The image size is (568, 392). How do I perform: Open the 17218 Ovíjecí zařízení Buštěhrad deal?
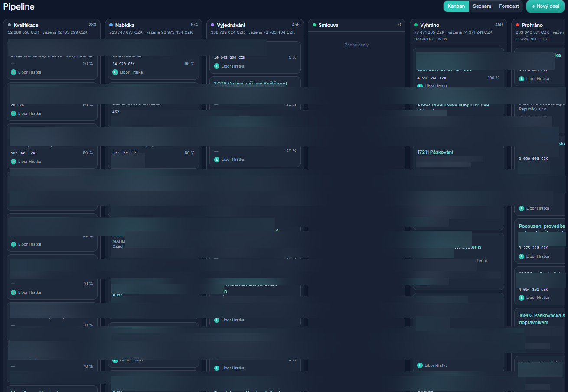pos(250,83)
